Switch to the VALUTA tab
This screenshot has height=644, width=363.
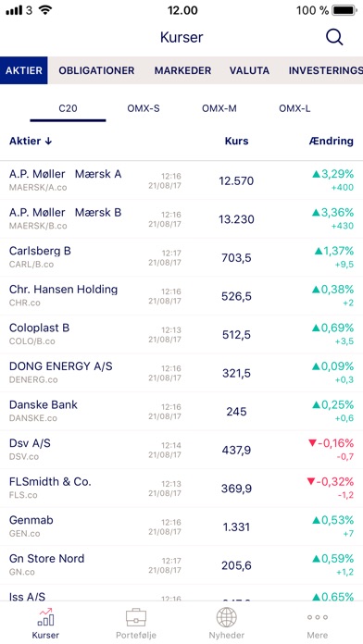[249, 70]
